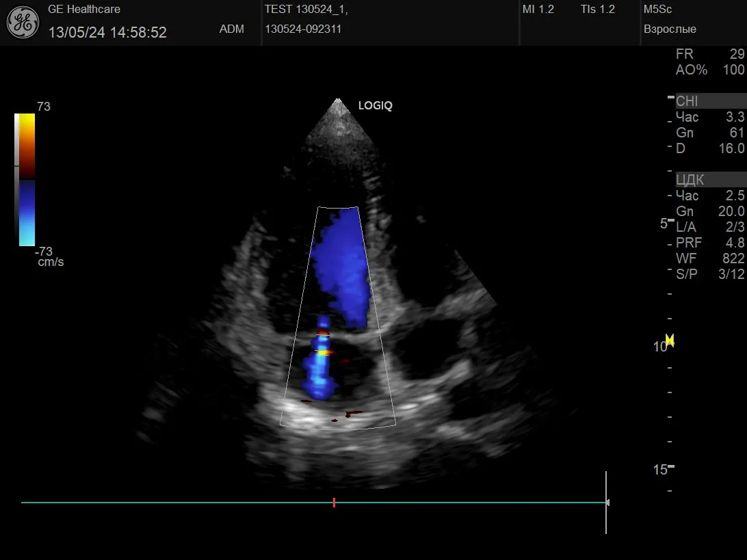Click the PRF 4.8 parameter
The height and width of the screenshot is (560, 747).
point(709,243)
